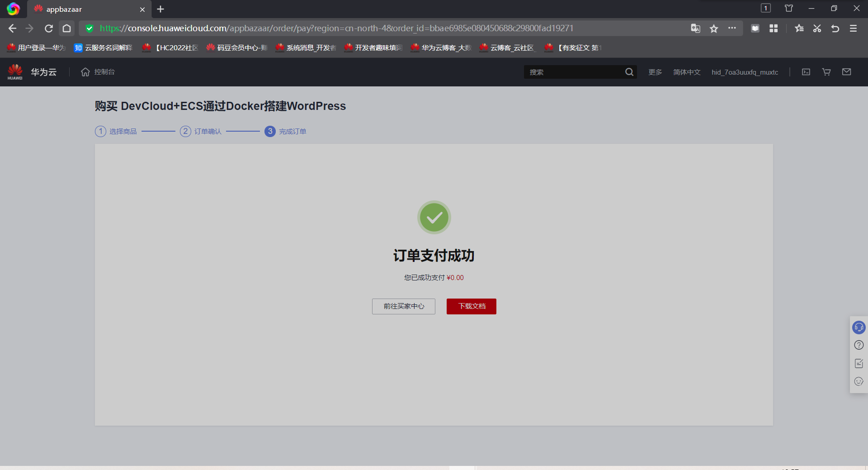Go back to the previous page

pos(12,28)
